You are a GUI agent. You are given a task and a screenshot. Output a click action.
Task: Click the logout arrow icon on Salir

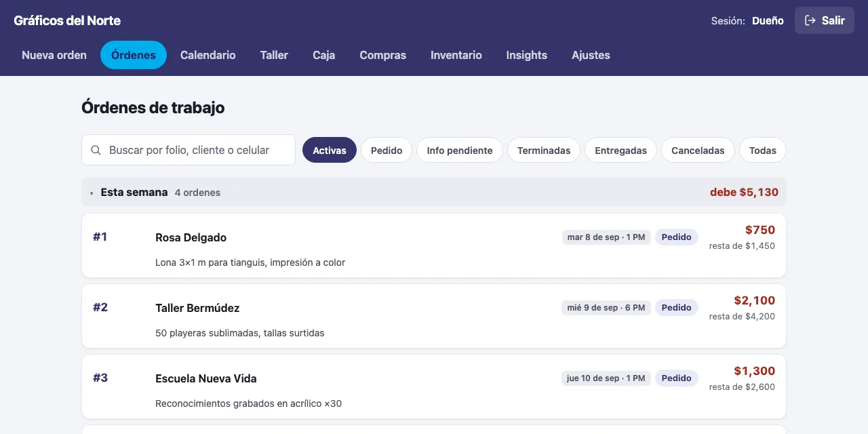tap(810, 20)
